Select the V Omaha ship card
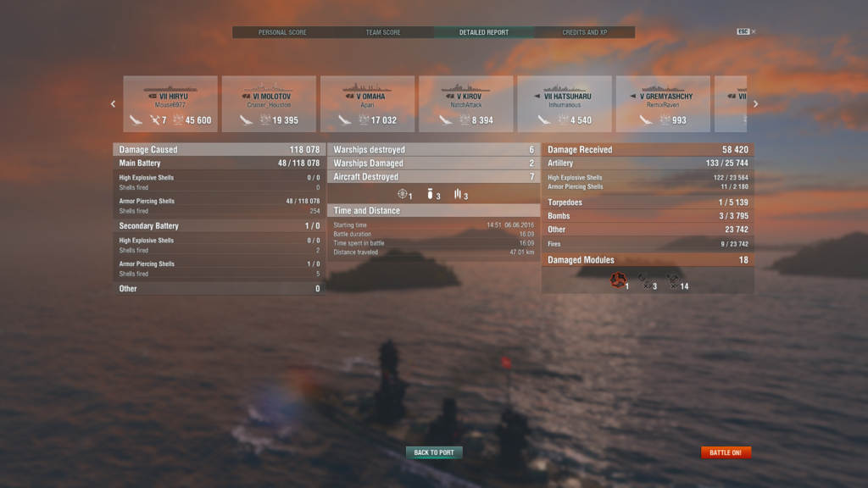This screenshot has height=488, width=868. [x=368, y=104]
